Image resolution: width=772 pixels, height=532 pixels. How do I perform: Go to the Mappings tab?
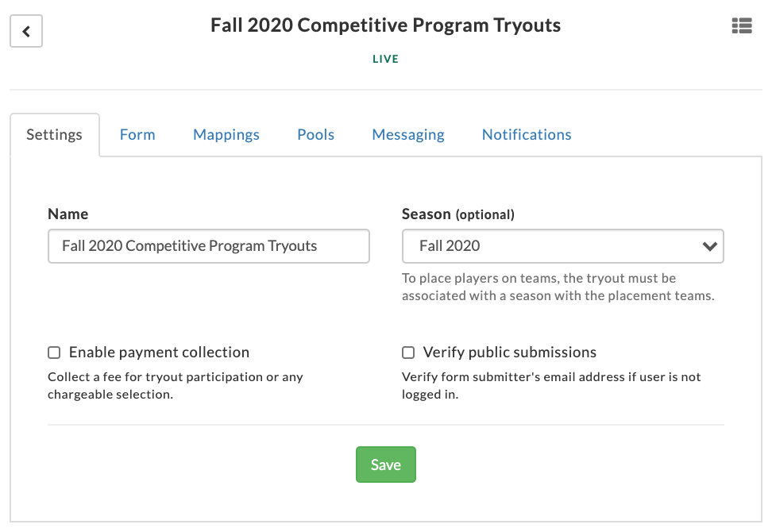click(226, 135)
